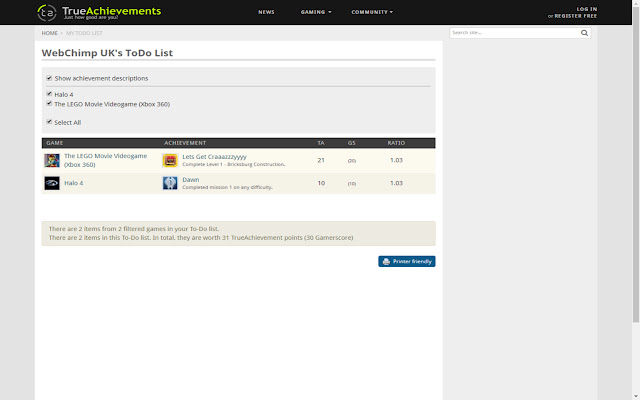The image size is (640, 400).
Task: Uncheck the Halo 4 filter checkbox
Action: click(x=49, y=94)
